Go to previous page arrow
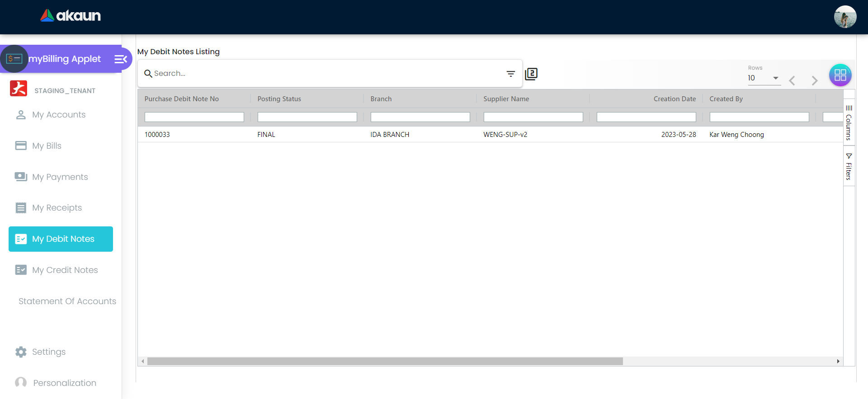The height and width of the screenshot is (399, 868). click(792, 80)
